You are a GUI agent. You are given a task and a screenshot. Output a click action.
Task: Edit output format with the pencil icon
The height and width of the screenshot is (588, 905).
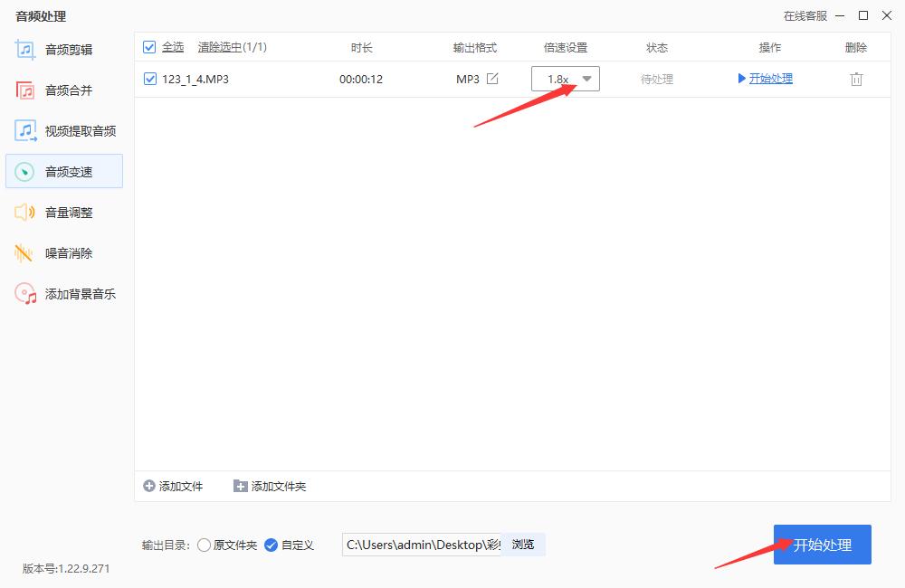491,79
